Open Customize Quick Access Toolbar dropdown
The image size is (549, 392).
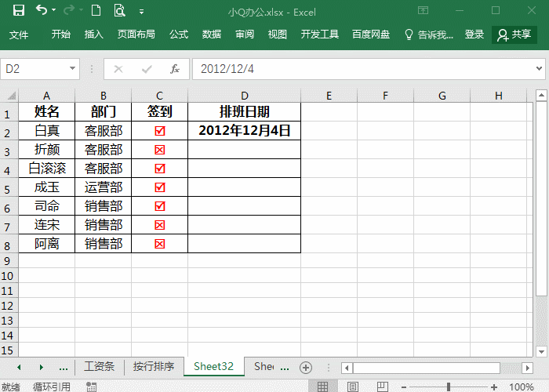coord(141,12)
